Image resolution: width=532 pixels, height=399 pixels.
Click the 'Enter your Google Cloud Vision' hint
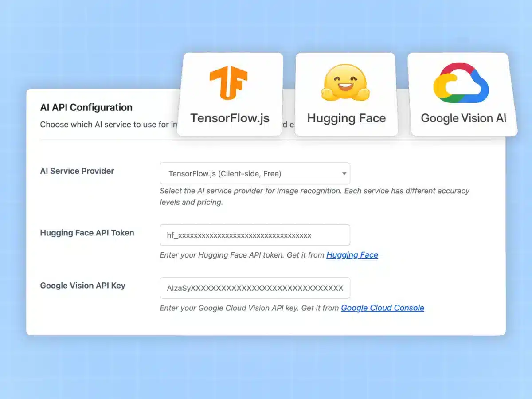pos(250,308)
